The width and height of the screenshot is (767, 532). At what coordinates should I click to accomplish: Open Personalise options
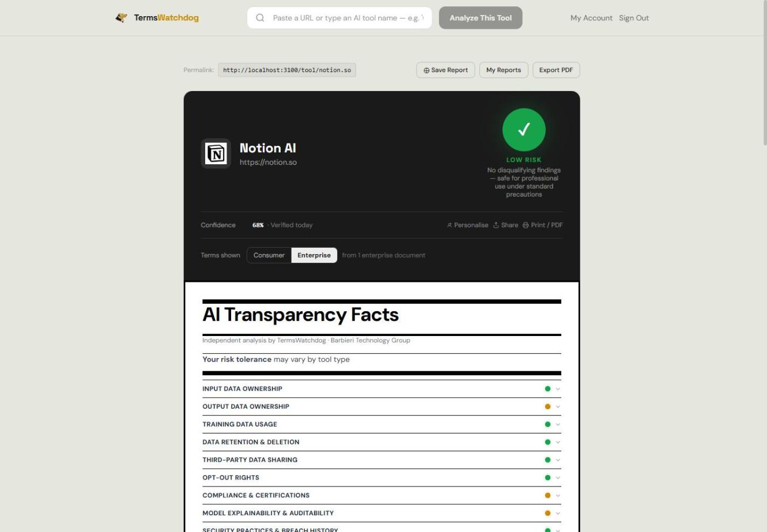[467, 225]
